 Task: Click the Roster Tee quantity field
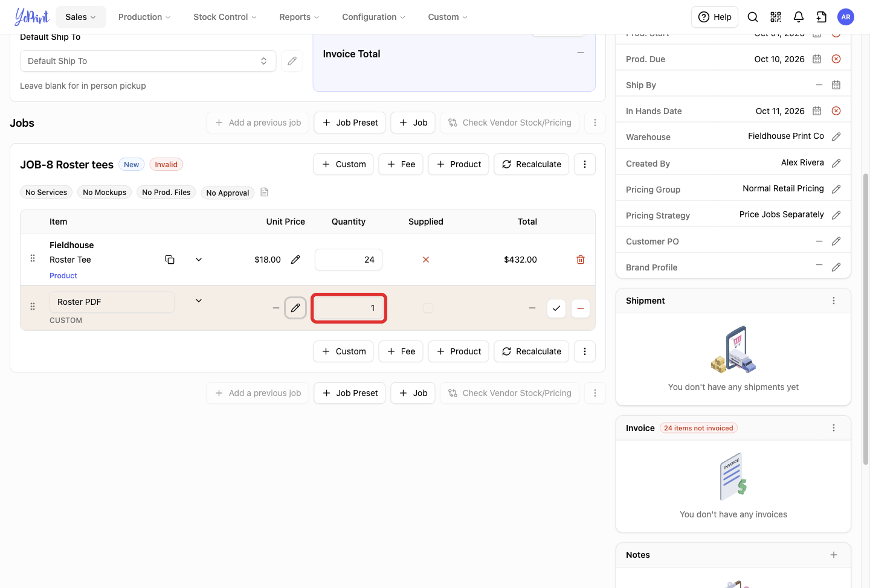(x=349, y=260)
